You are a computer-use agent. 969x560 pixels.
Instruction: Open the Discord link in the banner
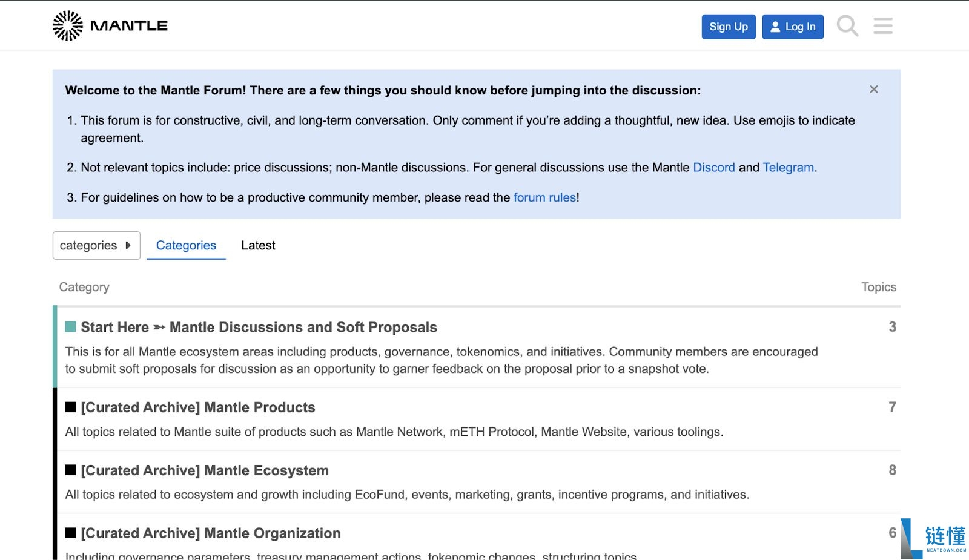point(714,168)
